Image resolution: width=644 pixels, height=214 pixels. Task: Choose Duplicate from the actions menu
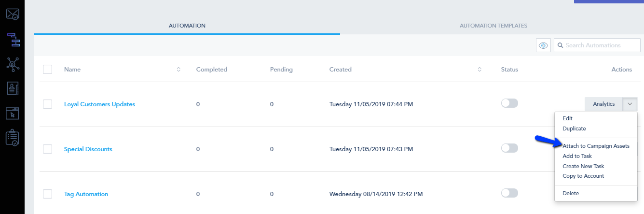[574, 128]
